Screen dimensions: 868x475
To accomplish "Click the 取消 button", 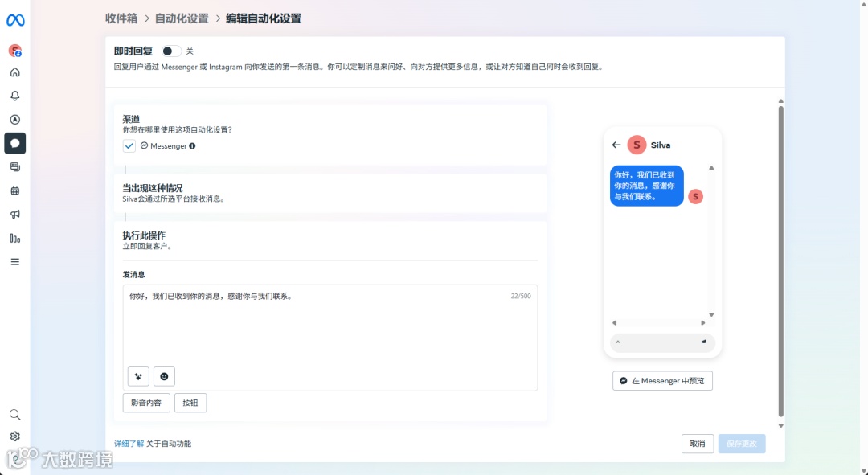I will pos(698,444).
